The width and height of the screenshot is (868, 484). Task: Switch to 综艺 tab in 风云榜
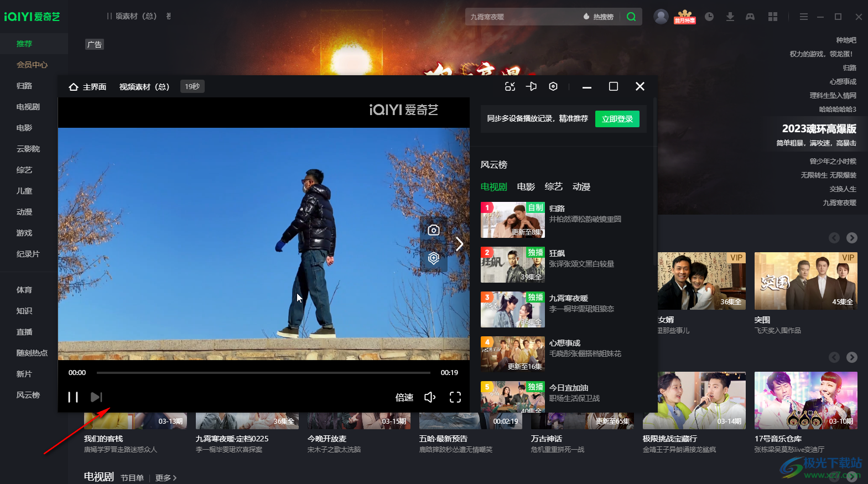(x=554, y=187)
